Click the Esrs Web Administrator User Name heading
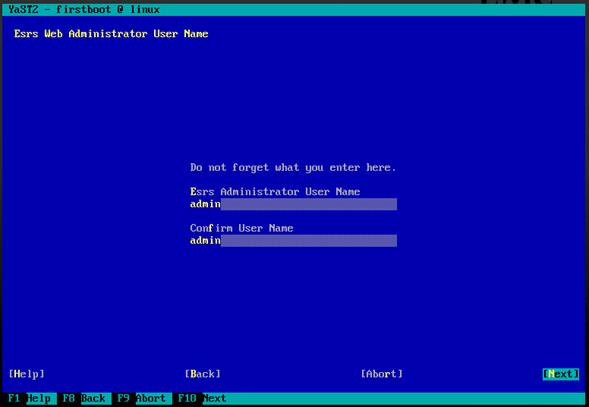Screen dimensions: 589x407 111,34
